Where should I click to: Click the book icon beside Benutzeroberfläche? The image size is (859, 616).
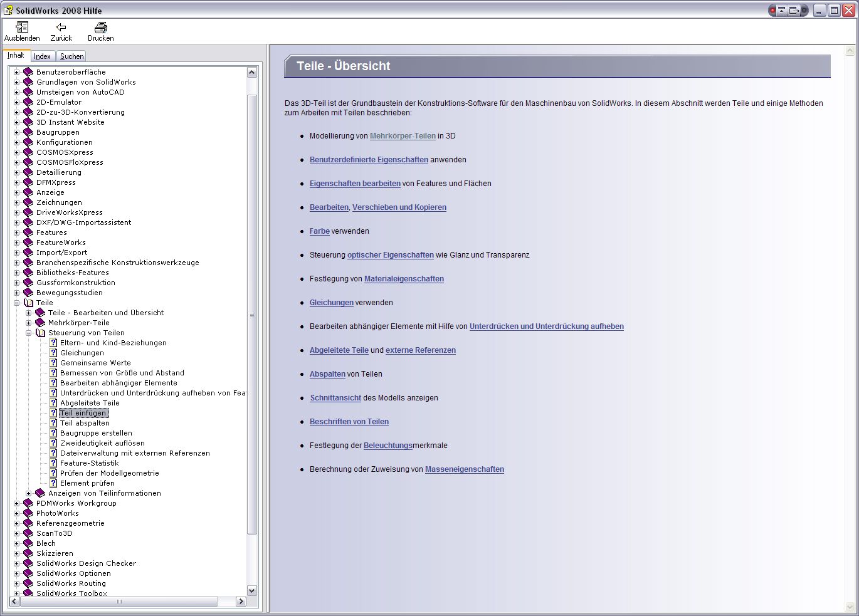tap(28, 72)
